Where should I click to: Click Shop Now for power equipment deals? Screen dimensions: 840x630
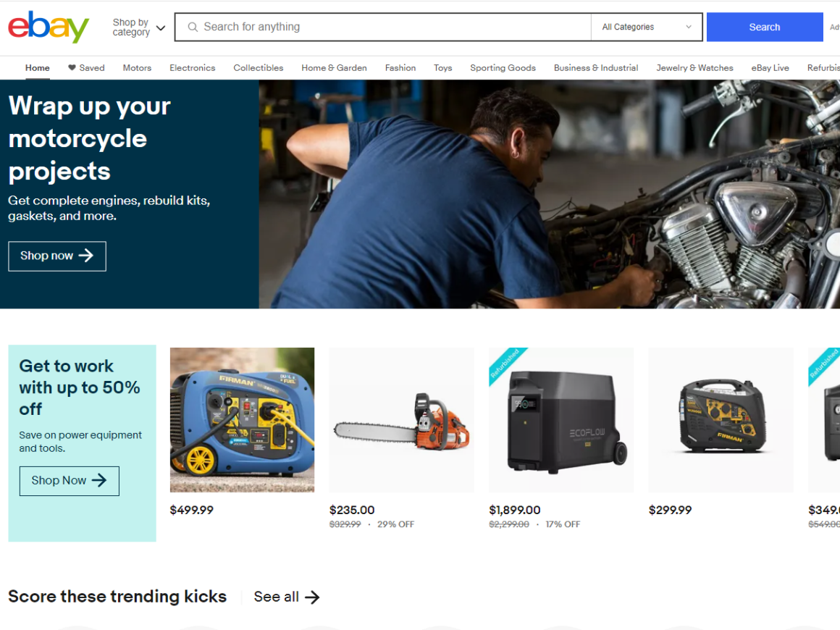[x=69, y=481]
